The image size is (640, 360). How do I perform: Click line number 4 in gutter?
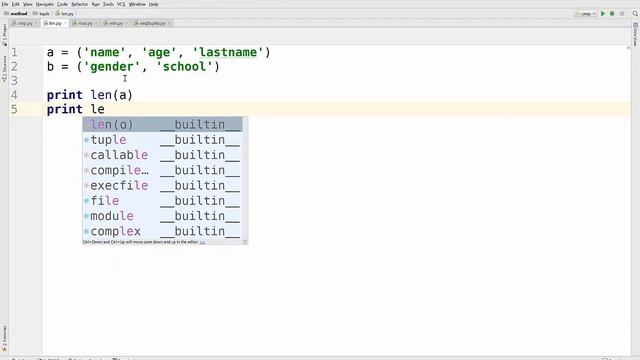[x=14, y=95]
